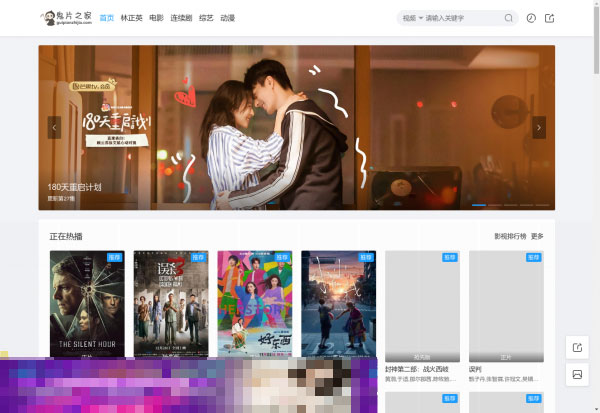Type in the search keyword field

(x=460, y=18)
